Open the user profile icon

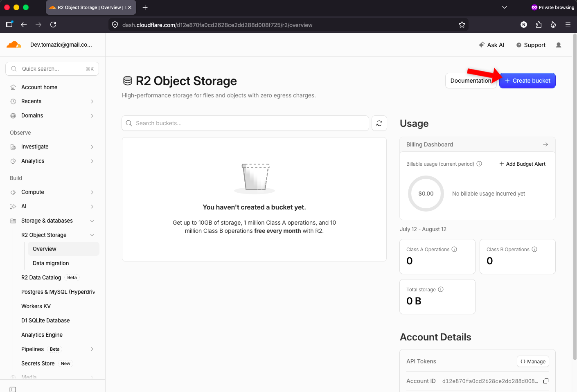click(559, 45)
